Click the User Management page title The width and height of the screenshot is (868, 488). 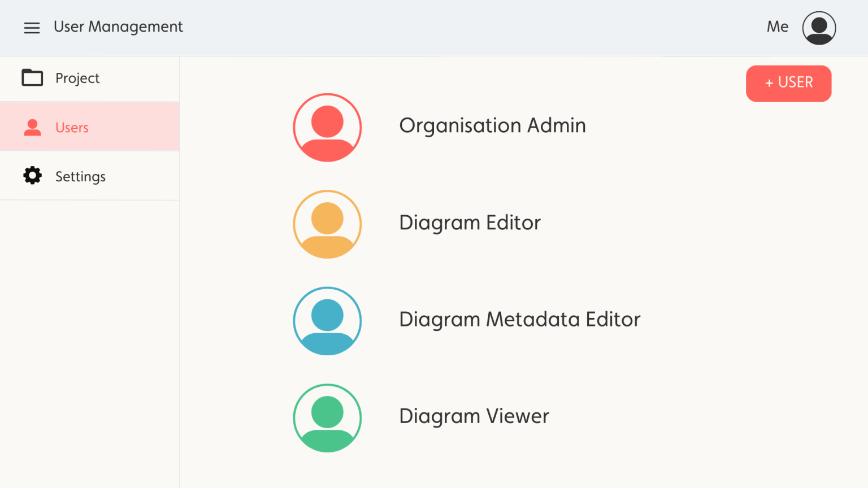click(118, 27)
